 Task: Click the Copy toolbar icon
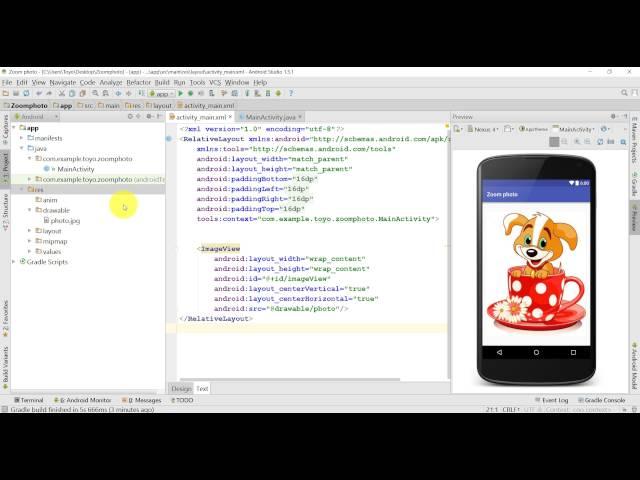(72, 93)
